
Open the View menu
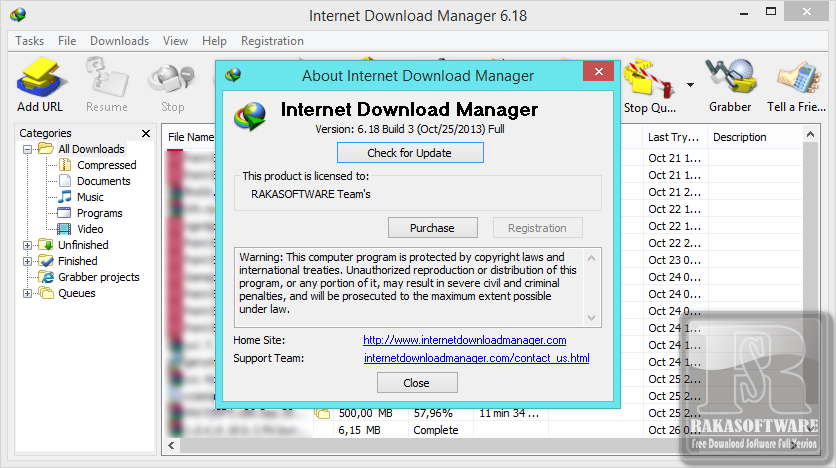coord(175,41)
